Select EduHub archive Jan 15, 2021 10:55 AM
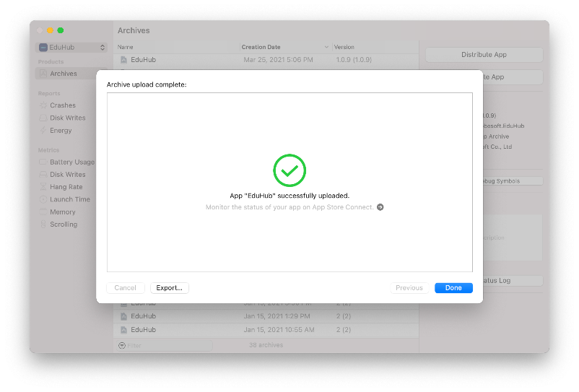Viewport: 579px width, 392px height. pyautogui.click(x=266, y=330)
